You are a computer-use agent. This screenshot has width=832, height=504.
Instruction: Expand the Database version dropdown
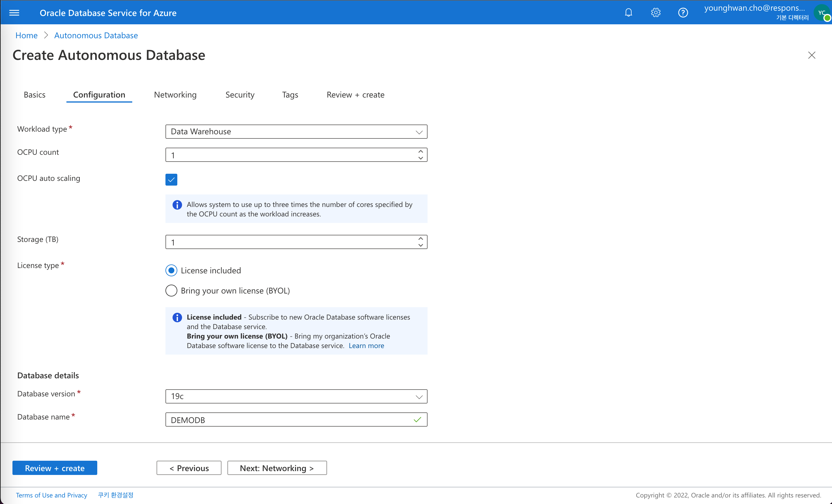296,396
